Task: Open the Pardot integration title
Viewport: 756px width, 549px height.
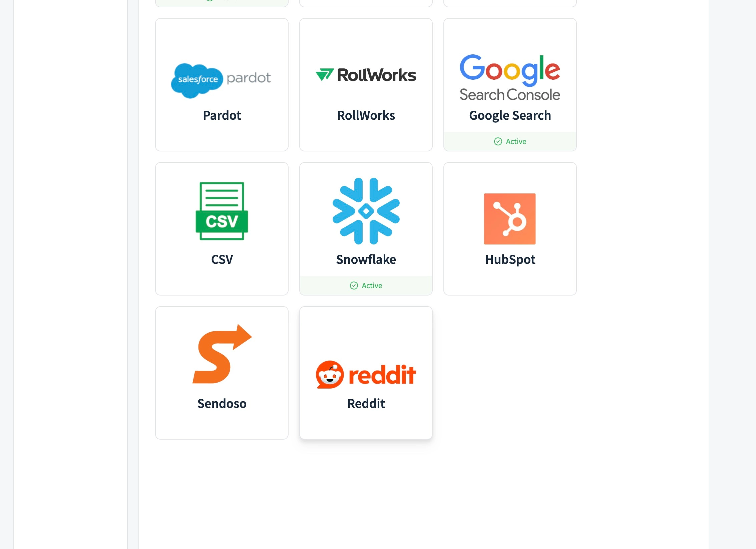Action: coord(222,115)
